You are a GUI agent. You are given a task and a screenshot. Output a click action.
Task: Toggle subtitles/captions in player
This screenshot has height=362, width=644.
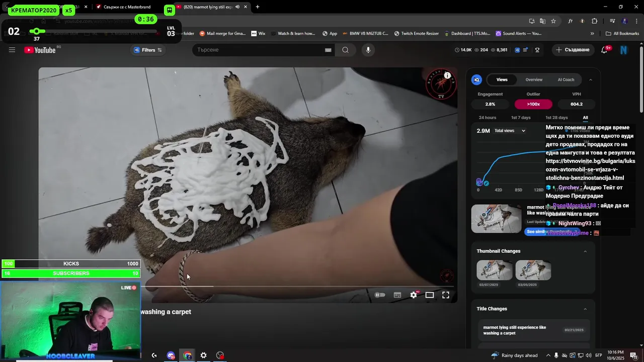tap(397, 295)
